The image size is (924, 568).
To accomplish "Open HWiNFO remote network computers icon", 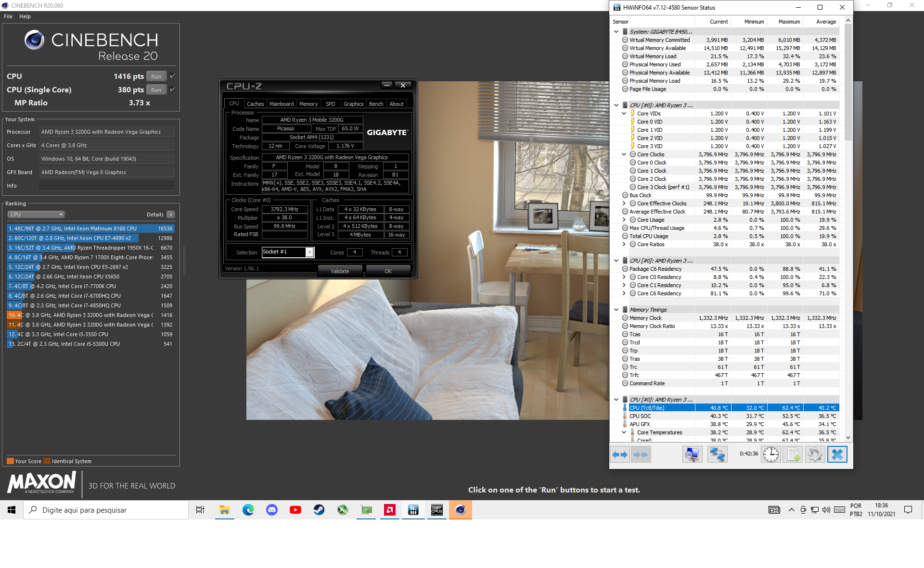I will 717,454.
